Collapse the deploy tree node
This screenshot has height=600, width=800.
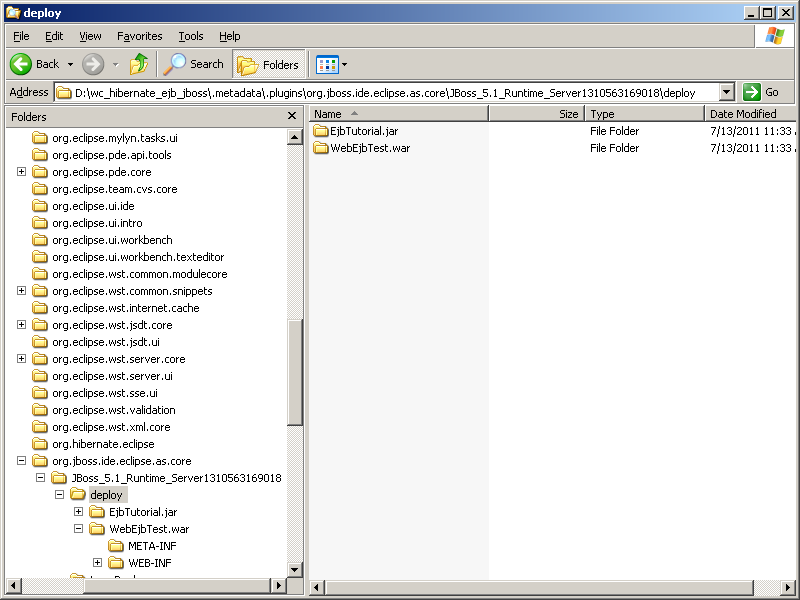pyautogui.click(x=60, y=494)
